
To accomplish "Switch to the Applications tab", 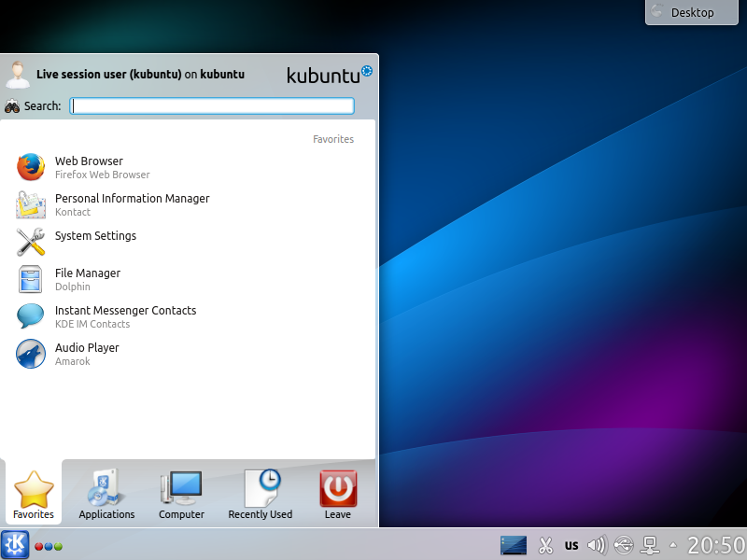I will (106, 494).
